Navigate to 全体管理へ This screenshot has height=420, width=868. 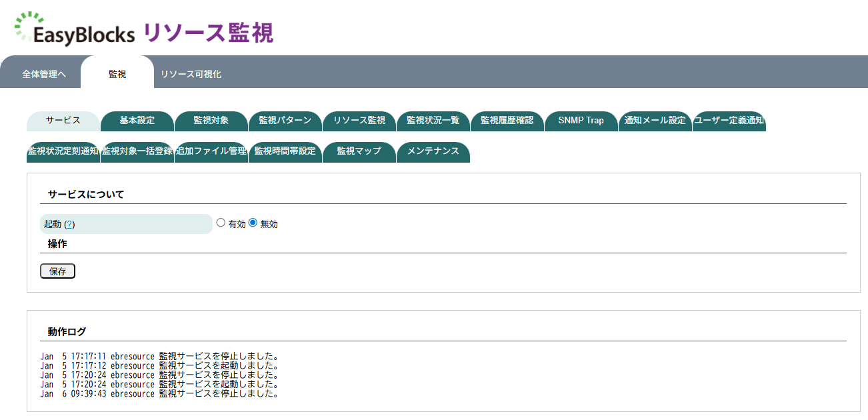pos(43,73)
